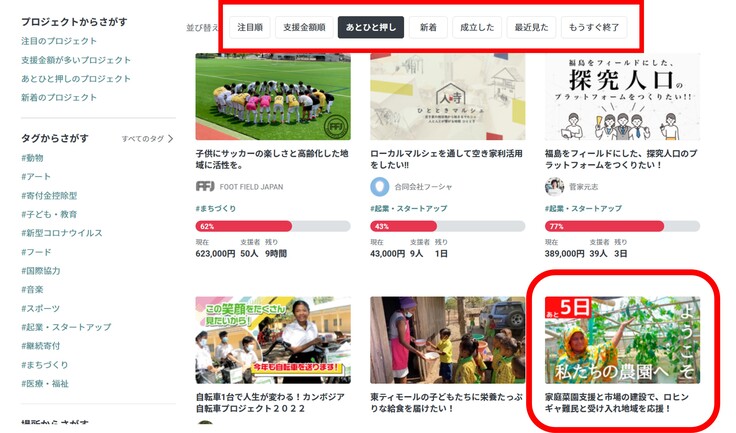Click the 合同会社フーシャ avatar icon

coord(380,186)
